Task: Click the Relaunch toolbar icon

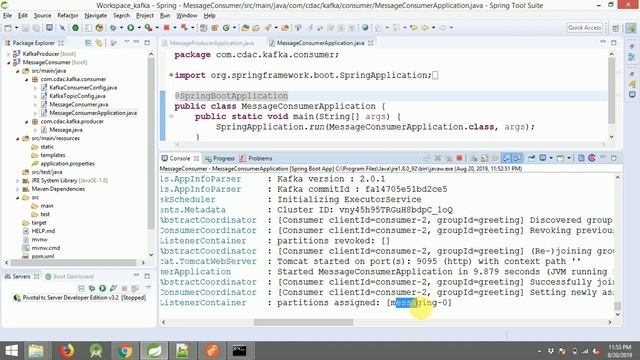Action: [184, 28]
